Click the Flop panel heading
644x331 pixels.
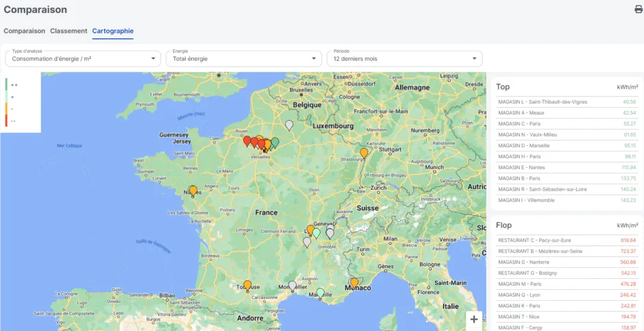click(504, 225)
